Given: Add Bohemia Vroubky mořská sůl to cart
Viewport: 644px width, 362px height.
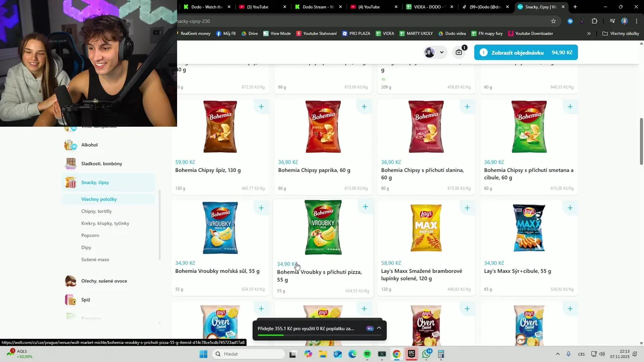Looking at the screenshot, I should [261, 208].
